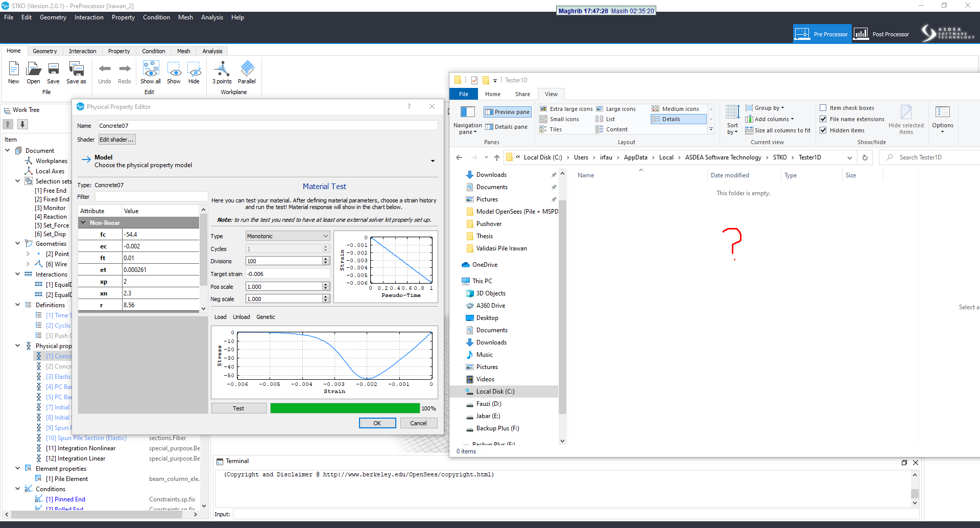
Task: Open Explorer folder Options
Action: [x=942, y=120]
